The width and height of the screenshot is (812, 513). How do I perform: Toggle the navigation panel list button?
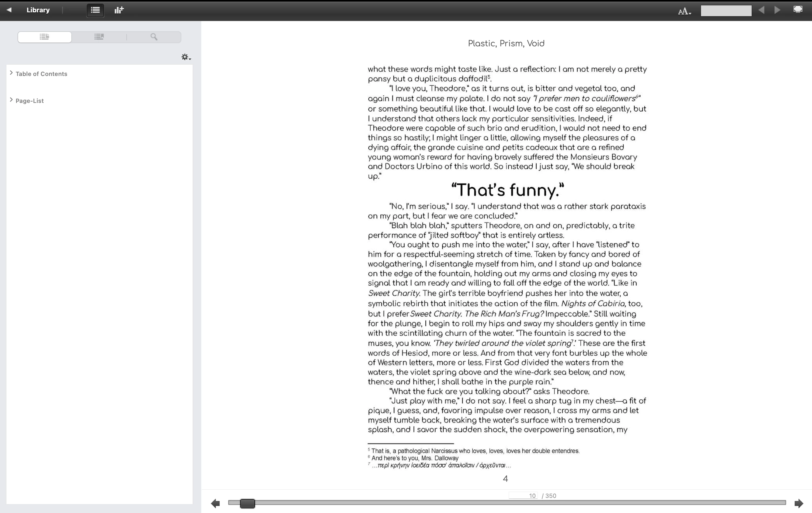click(95, 10)
